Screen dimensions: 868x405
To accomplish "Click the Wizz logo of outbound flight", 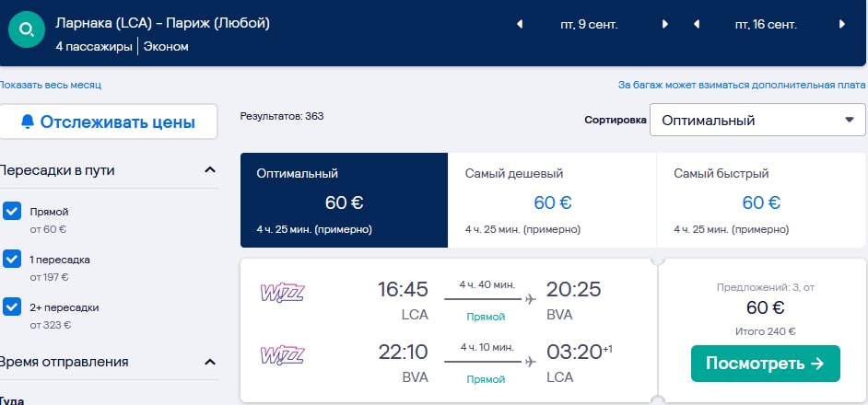I will tap(282, 293).
